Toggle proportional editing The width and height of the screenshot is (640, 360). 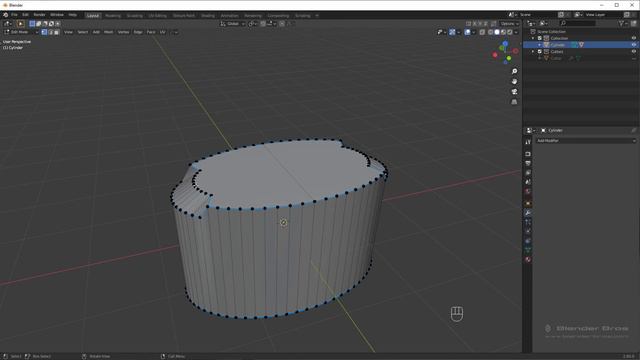282,24
